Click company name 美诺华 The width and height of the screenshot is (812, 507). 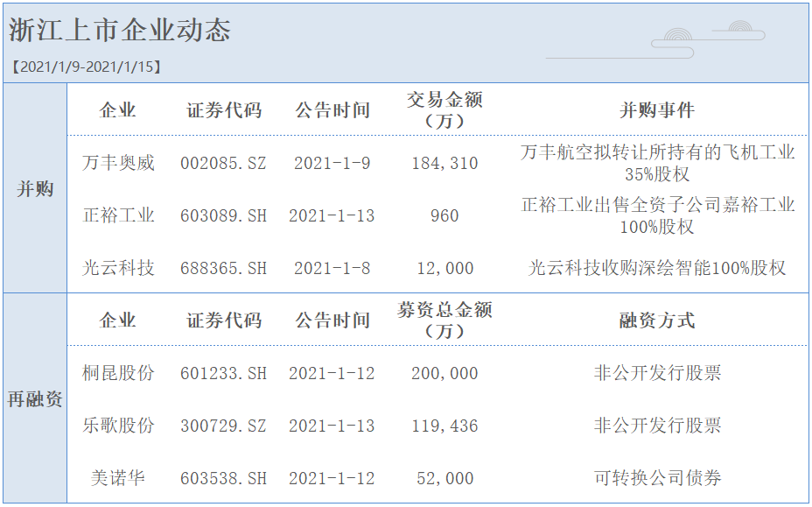[118, 478]
